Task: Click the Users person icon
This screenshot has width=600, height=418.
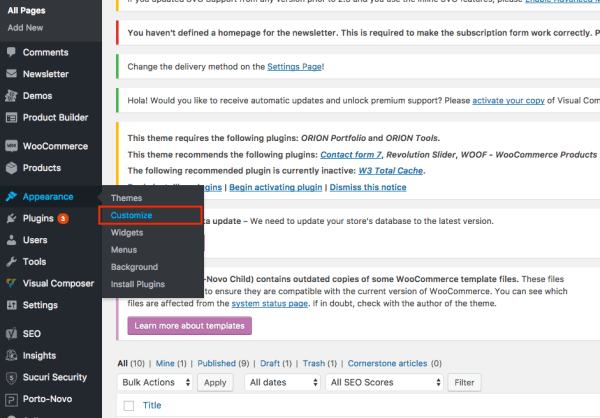Action: click(x=11, y=240)
